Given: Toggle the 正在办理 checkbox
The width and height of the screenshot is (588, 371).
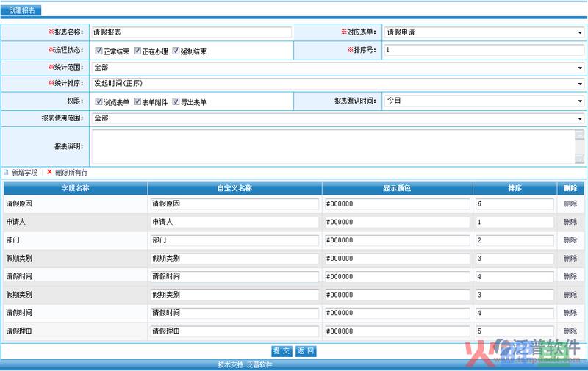Looking at the screenshot, I should (x=137, y=51).
